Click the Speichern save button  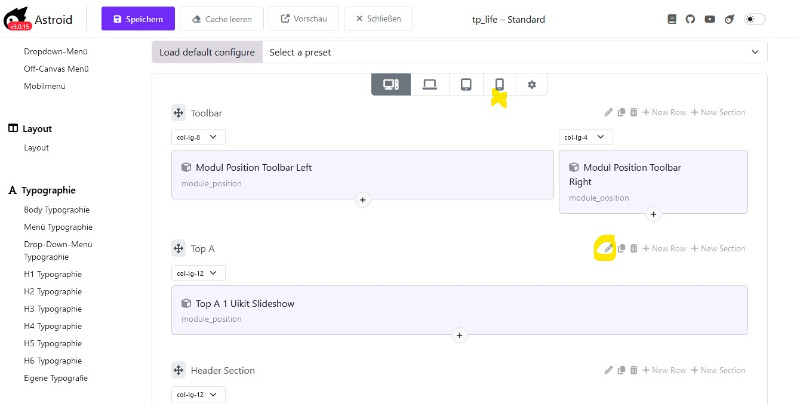pyautogui.click(x=138, y=19)
